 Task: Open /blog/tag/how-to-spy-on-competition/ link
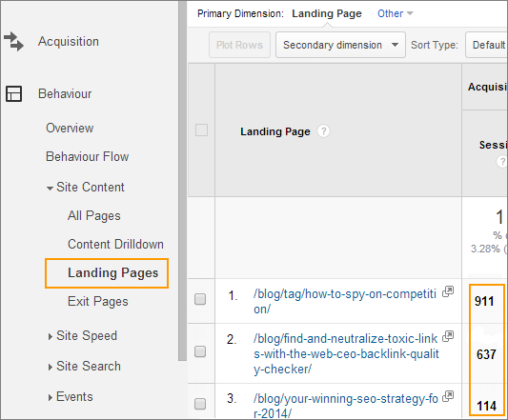pos(345,301)
